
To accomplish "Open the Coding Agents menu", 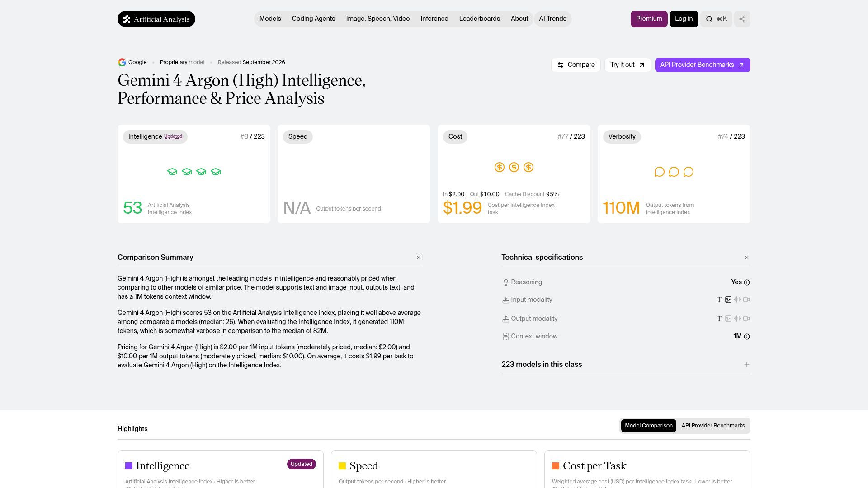I will click(x=313, y=19).
